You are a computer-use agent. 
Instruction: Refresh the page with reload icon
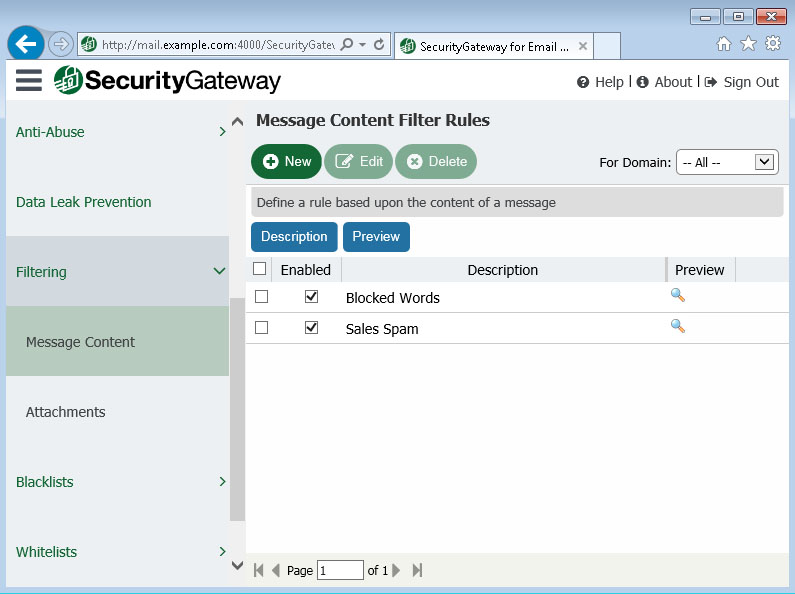[379, 45]
